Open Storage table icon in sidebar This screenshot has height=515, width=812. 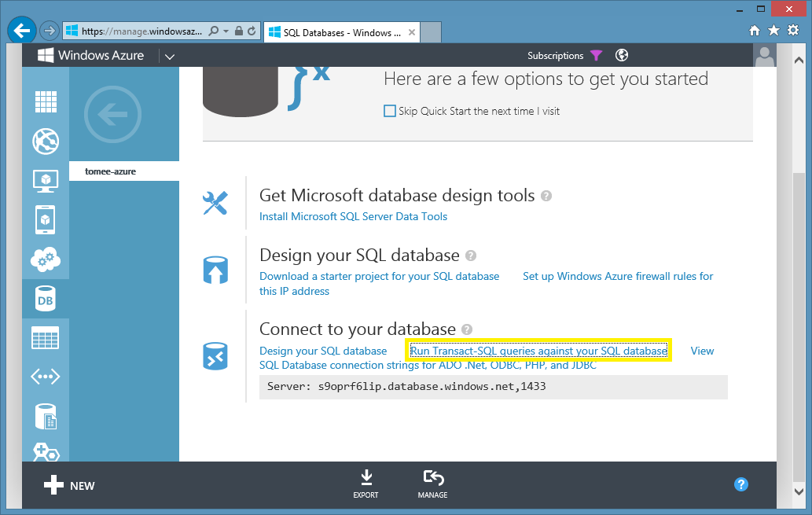[x=46, y=338]
